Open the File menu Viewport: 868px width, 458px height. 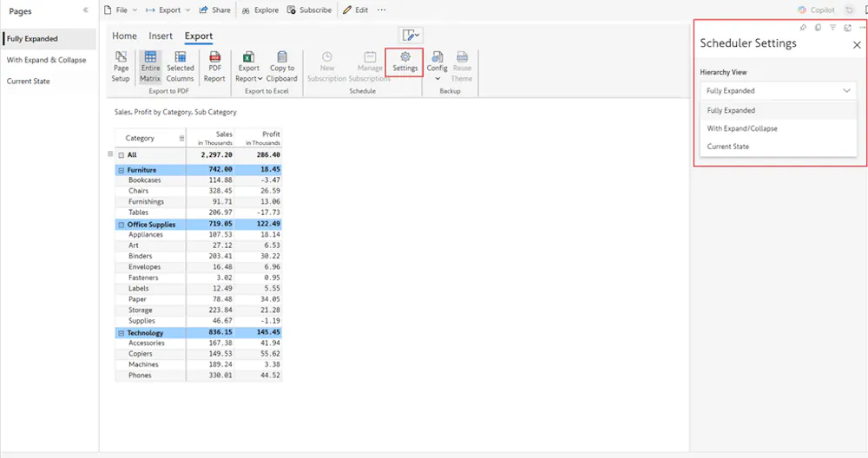[120, 10]
